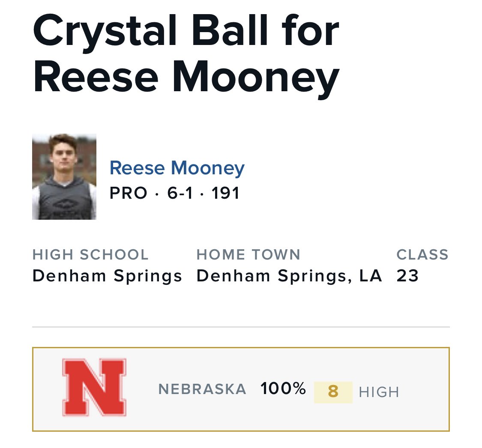Select the confidence score 8 badge
This screenshot has width=482, height=448.
tap(333, 392)
